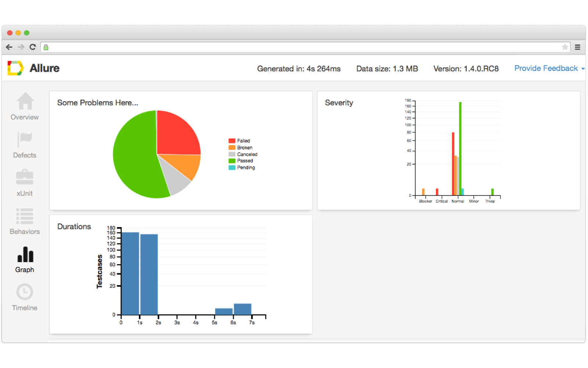
Task: Open the Timeline clock icon
Action: tap(25, 292)
